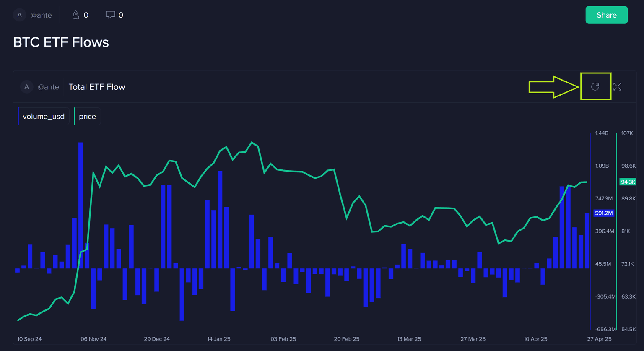Toggle the volume_usd series legend
This screenshot has width=644, height=351.
(x=44, y=117)
